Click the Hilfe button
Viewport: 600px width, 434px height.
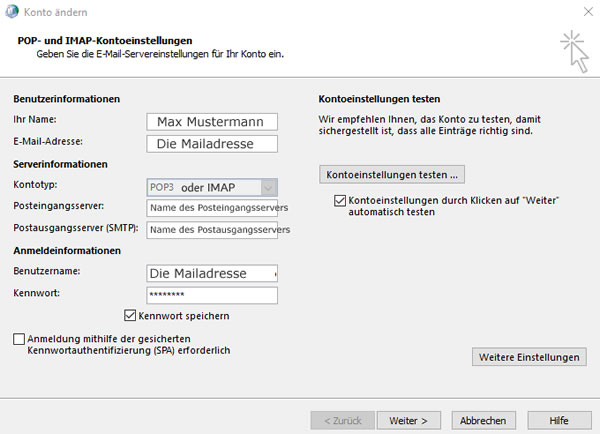(559, 421)
